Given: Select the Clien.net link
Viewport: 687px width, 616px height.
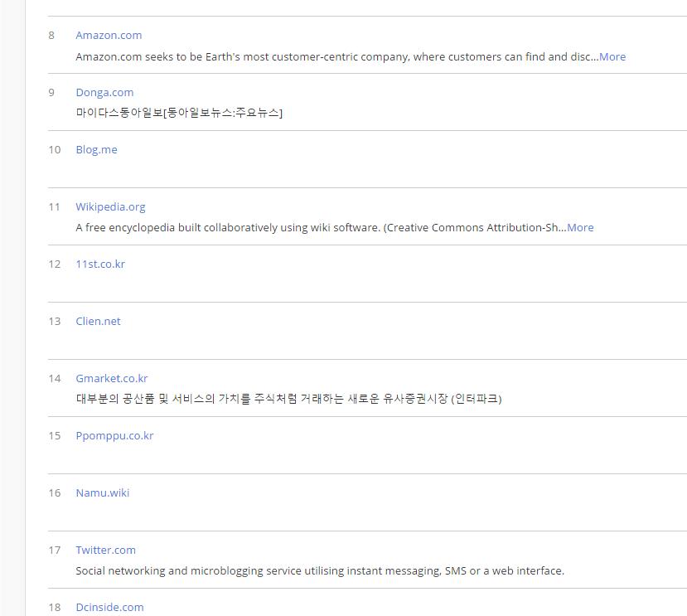Looking at the screenshot, I should click(98, 322).
